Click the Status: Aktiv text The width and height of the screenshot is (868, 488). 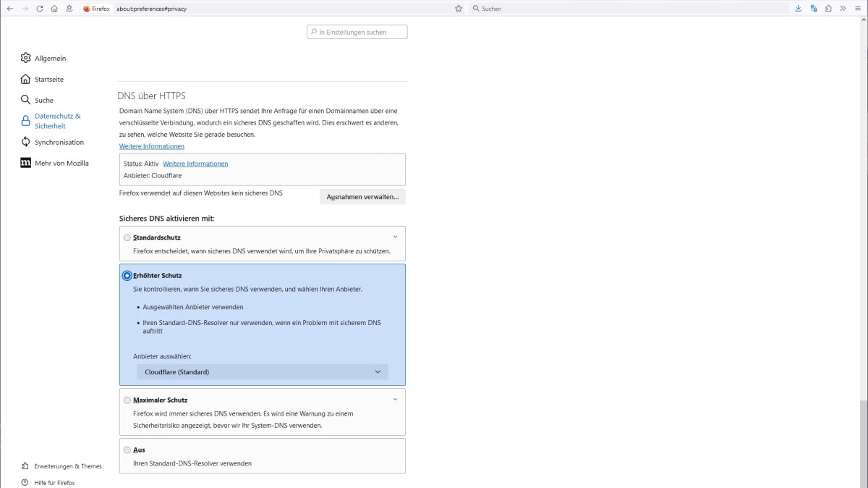point(141,164)
